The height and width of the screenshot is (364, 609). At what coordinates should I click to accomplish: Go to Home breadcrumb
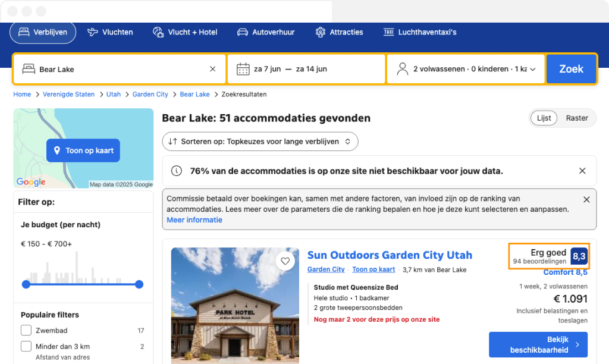(22, 95)
